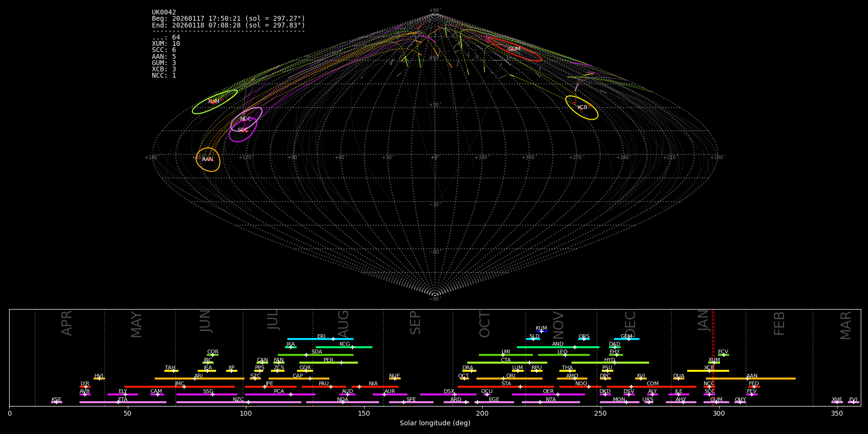This screenshot has height=434, width=868.
Task: Select the red STA shower bar
Action: (x=505, y=387)
